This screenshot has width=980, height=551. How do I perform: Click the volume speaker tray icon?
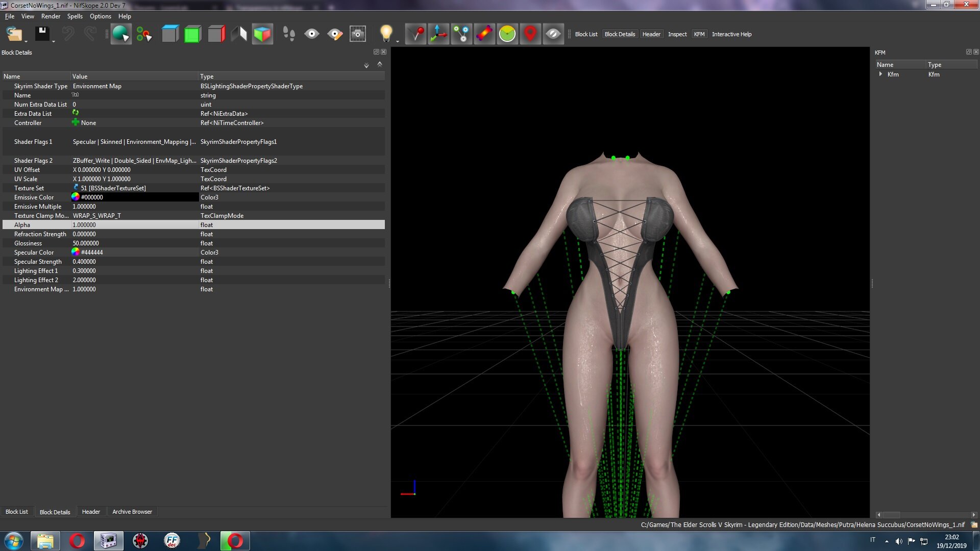(x=899, y=541)
